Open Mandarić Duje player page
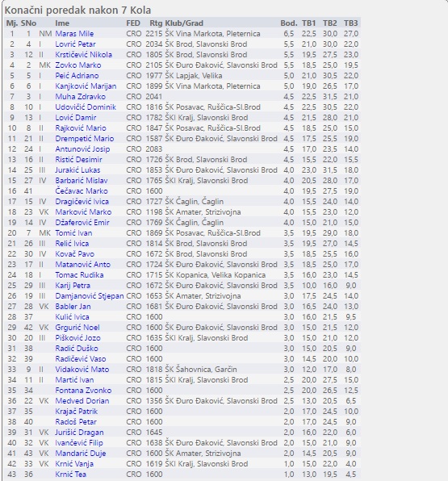The height and width of the screenshot is (481, 448). point(81,454)
